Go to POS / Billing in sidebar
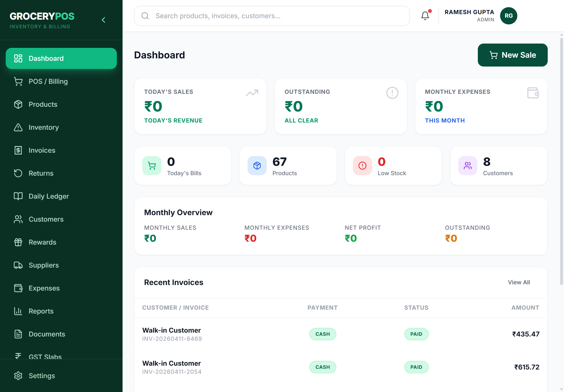 click(x=61, y=82)
